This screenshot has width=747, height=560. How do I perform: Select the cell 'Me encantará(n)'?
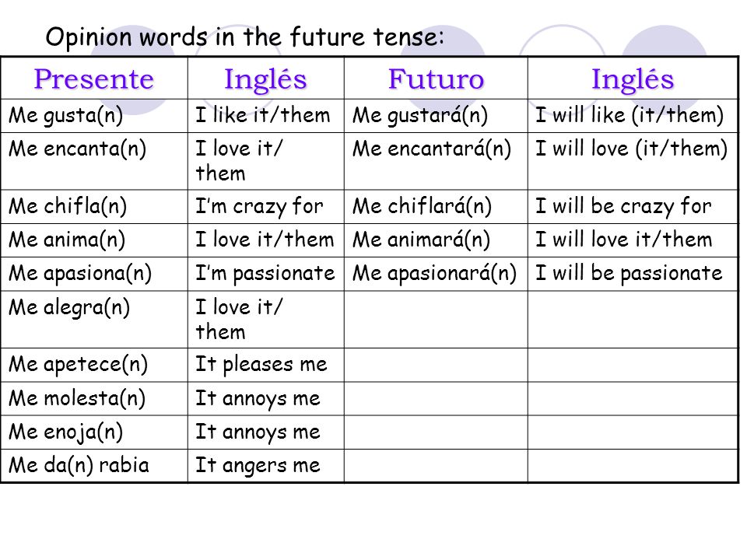[x=436, y=162]
